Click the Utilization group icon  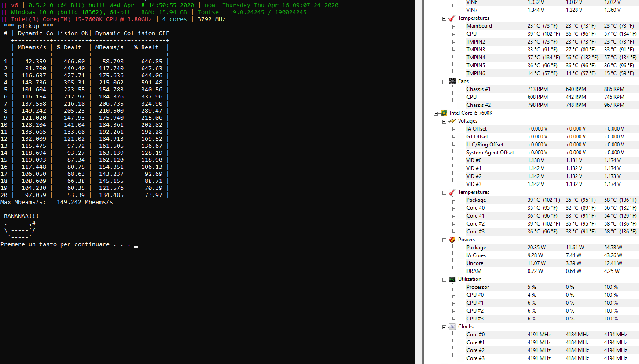[x=452, y=279]
